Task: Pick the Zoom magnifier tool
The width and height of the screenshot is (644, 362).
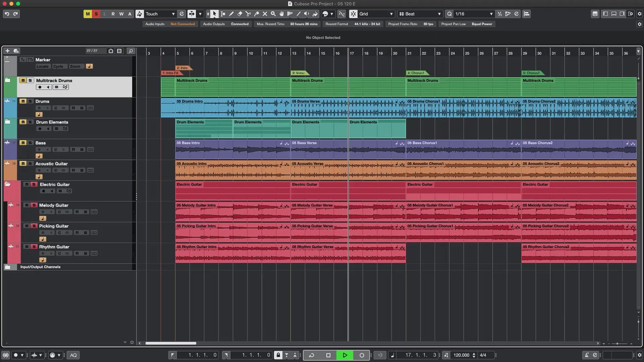Action: tap(273, 14)
